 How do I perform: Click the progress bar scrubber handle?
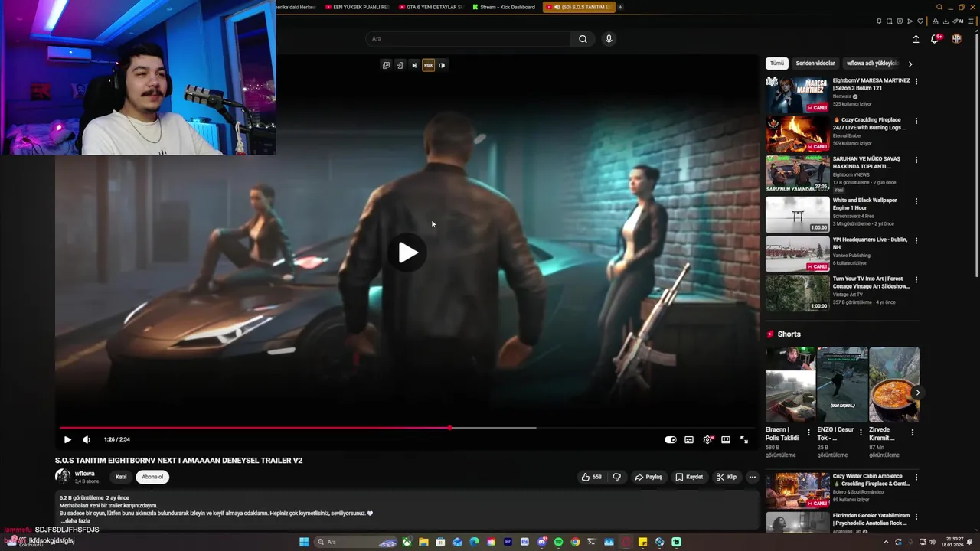[449, 428]
